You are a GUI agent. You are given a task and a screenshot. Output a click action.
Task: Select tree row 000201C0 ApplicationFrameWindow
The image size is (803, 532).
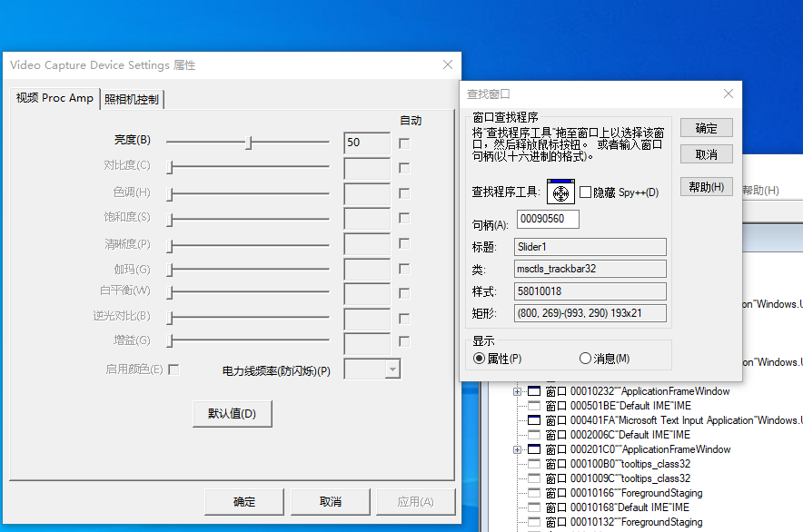638,449
